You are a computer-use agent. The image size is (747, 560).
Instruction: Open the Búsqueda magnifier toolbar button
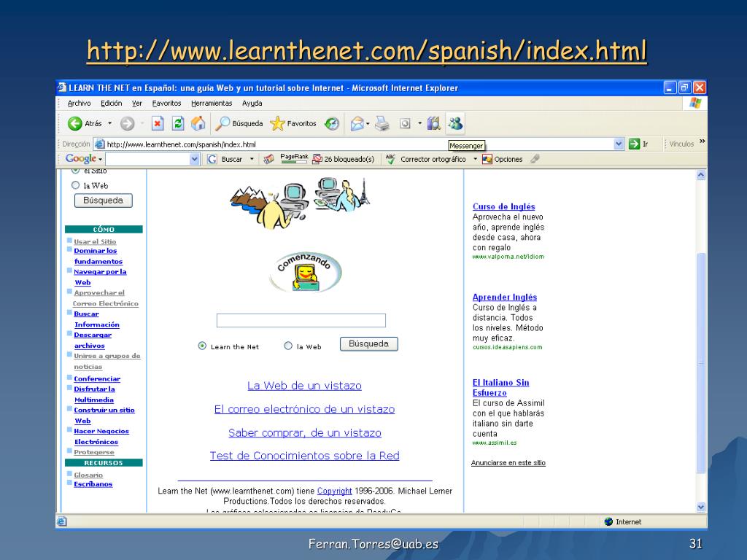(239, 124)
